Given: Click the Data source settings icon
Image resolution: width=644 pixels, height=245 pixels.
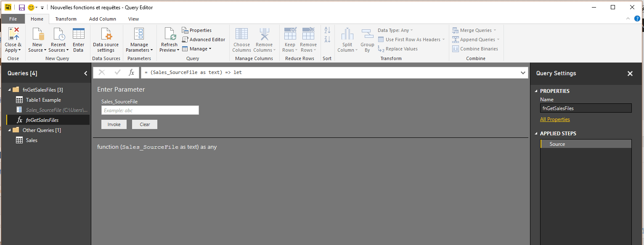Looking at the screenshot, I should tap(106, 34).
